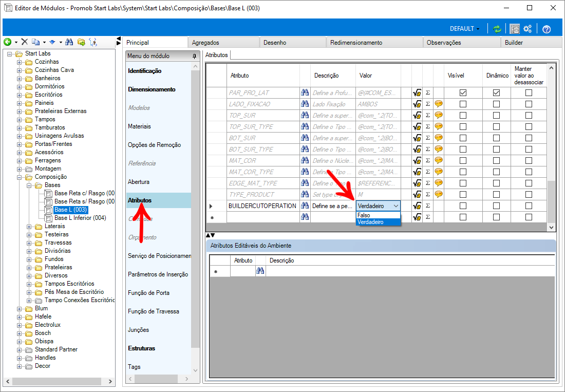This screenshot has width=565, height=392.
Task: Click formula icon in the new empty row
Action: pos(417,217)
